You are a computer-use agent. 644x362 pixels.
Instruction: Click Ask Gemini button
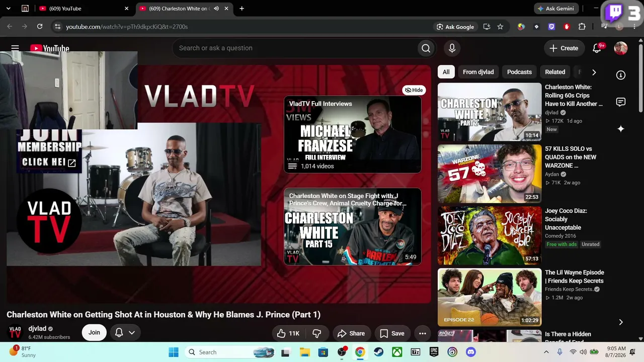pos(556,9)
